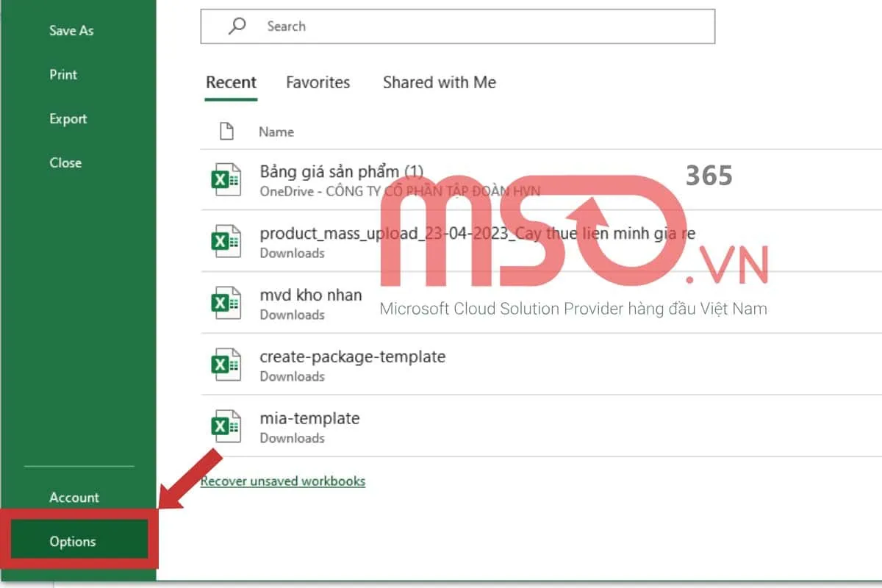The image size is (882, 588).
Task: Click the Excel icon beside mvd kho nhan
Action: (x=226, y=304)
